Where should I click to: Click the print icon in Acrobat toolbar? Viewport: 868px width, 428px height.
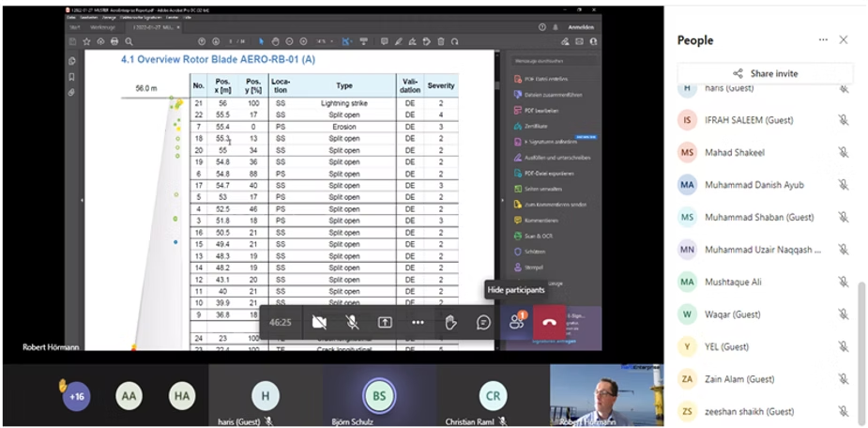114,41
